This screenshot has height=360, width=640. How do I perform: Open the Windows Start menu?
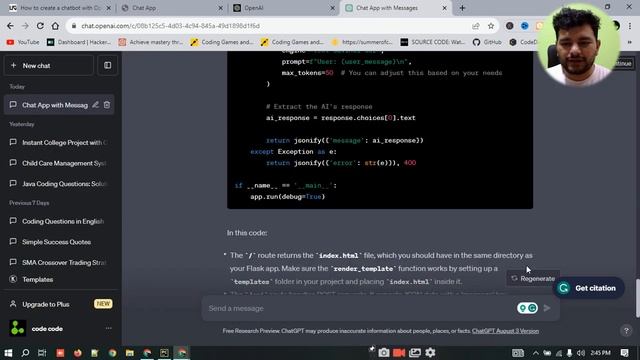coord(8,353)
